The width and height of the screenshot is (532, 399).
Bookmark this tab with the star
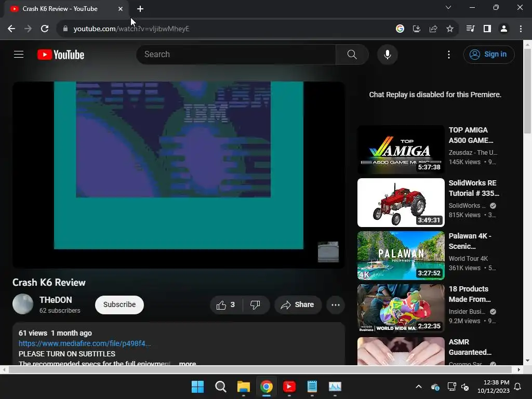[x=450, y=29]
